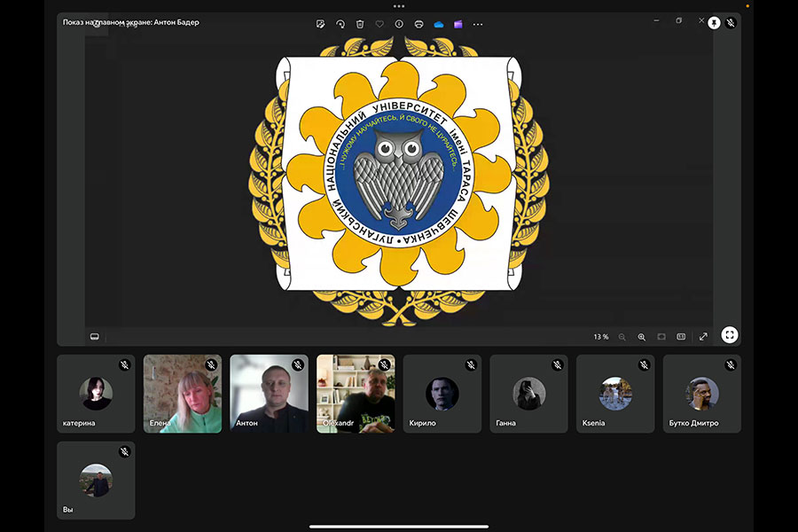Open the purple Clipchamp icon
The width and height of the screenshot is (798, 532).
458,24
